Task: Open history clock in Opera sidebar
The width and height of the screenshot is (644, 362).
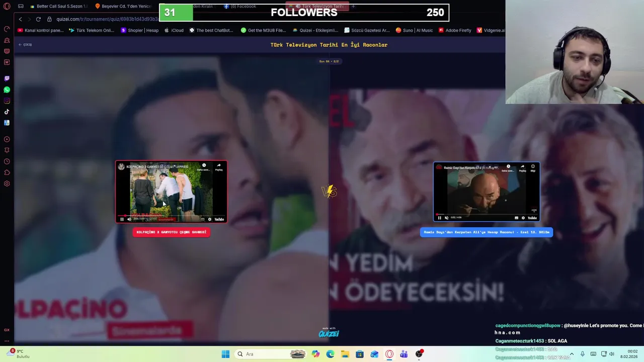Action: [7, 161]
